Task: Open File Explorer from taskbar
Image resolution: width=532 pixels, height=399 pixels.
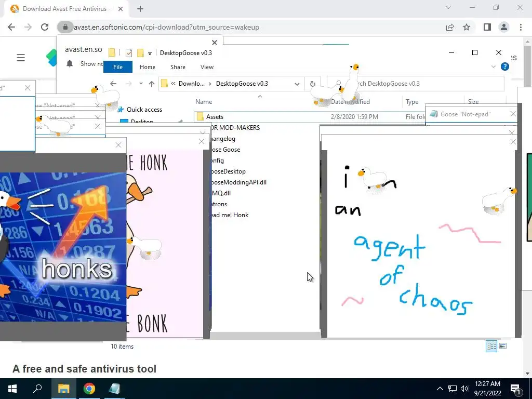Action: 63,389
